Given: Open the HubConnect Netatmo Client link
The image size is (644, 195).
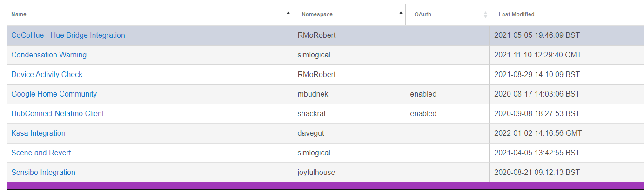Looking at the screenshot, I should coord(58,114).
